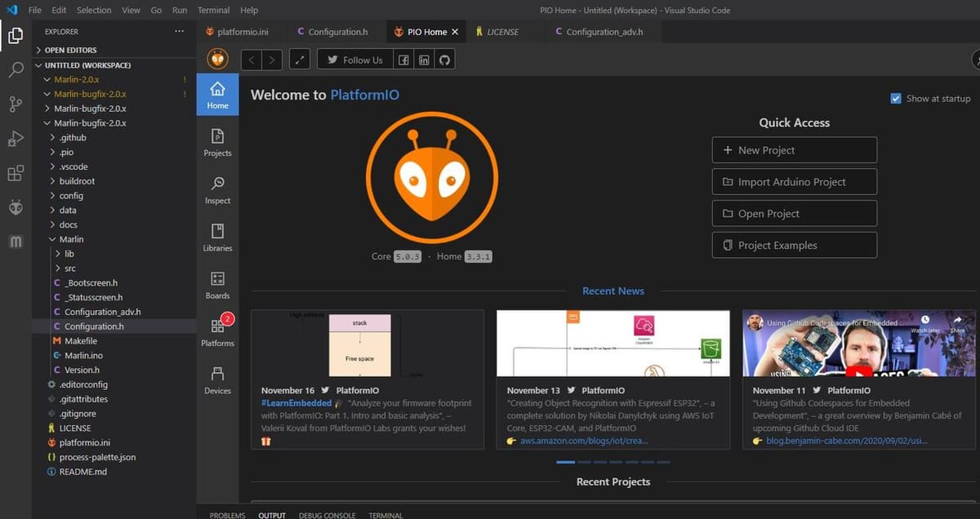Open Makefile in explorer tree
The image size is (980, 519).
pyautogui.click(x=114, y=340)
